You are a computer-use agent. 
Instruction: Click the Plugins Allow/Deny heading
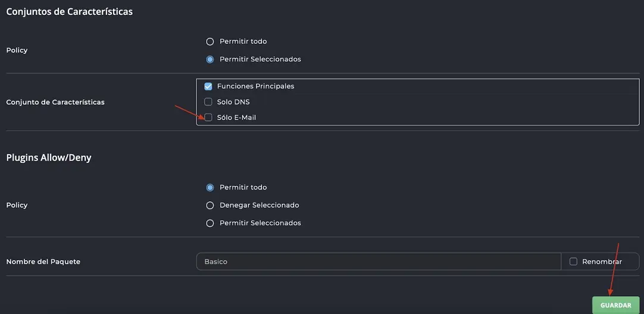pos(49,158)
